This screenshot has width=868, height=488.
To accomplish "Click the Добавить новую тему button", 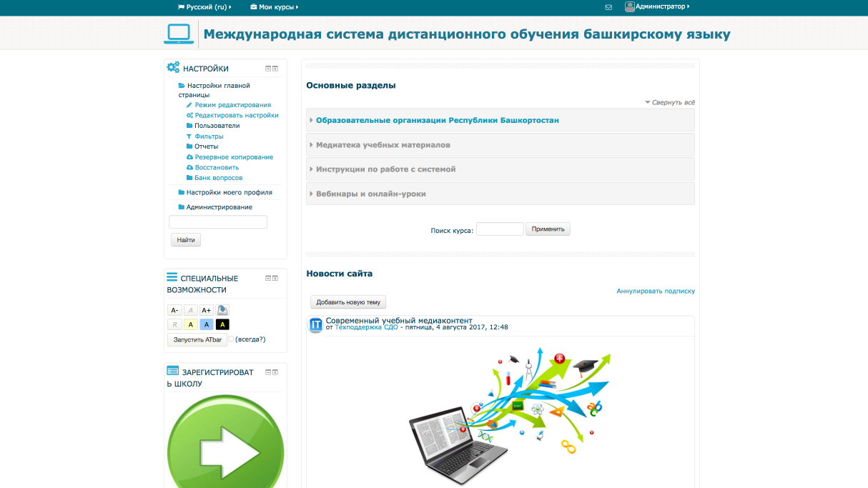I will click(x=348, y=302).
